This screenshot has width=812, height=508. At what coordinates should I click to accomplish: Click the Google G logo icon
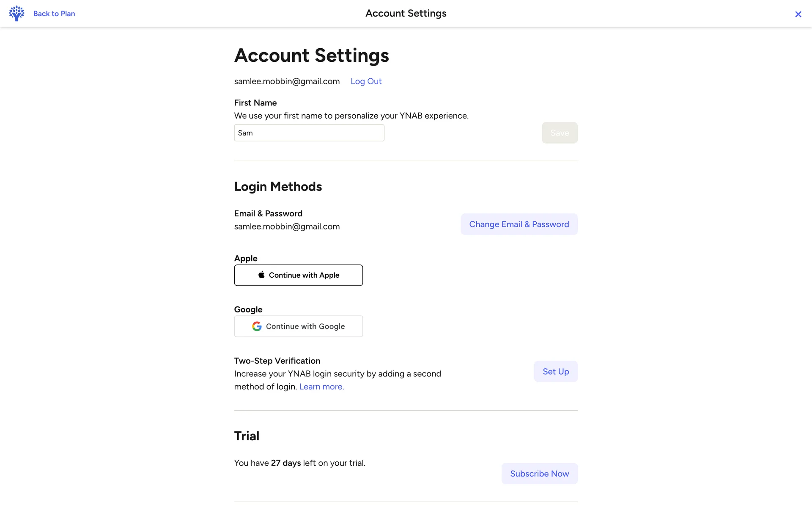point(257,326)
